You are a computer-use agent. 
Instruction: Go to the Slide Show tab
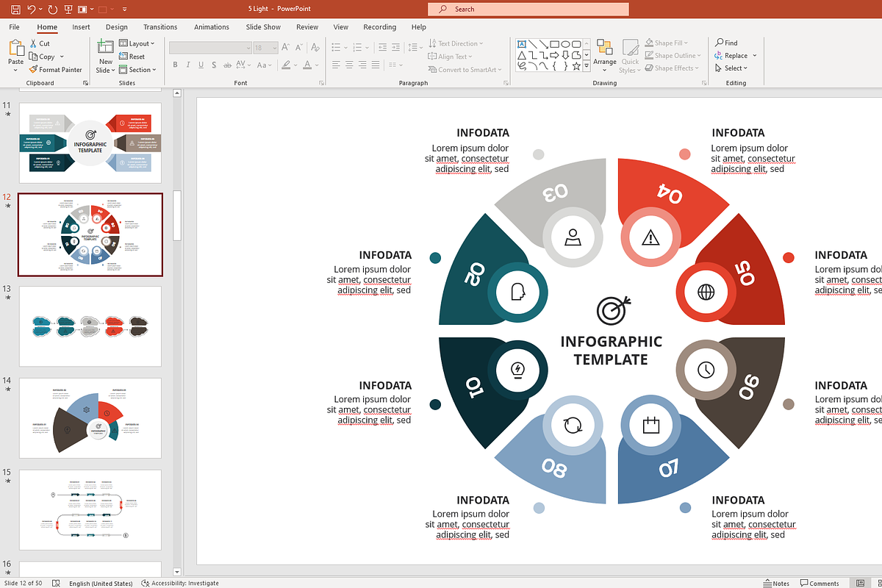(x=263, y=27)
